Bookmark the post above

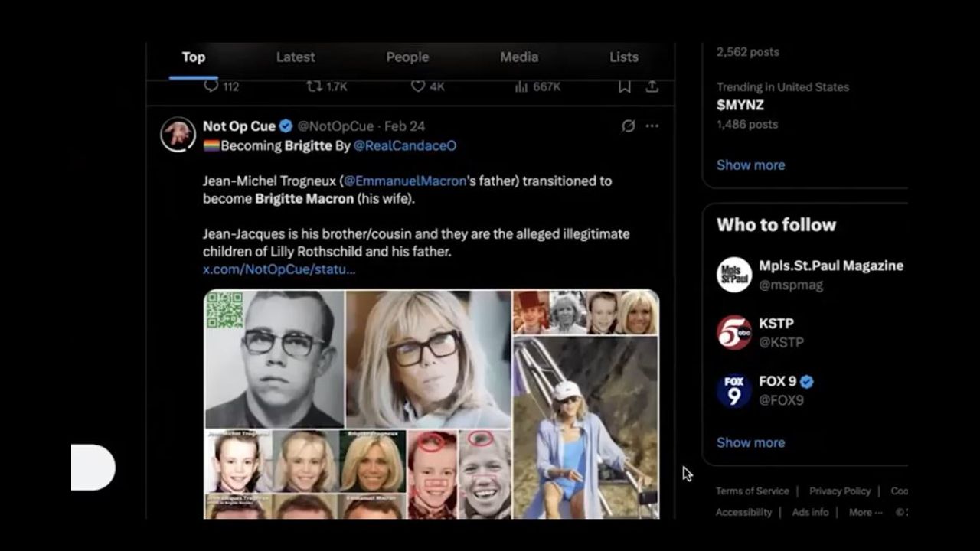[x=625, y=86]
